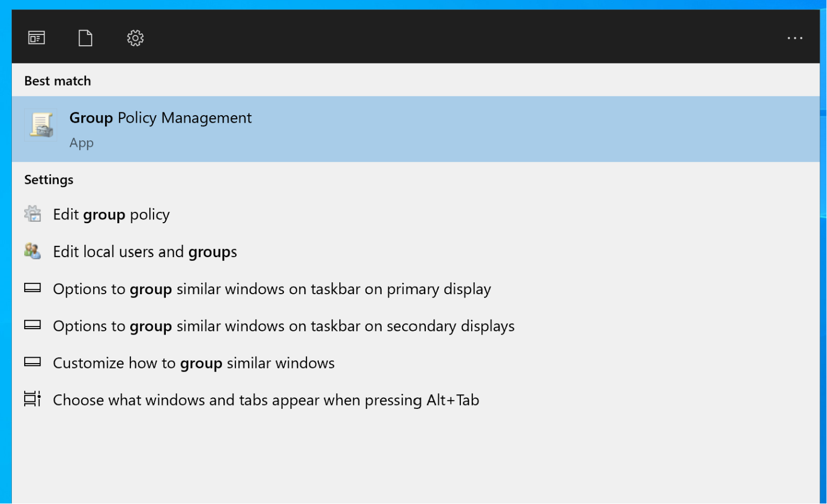827x504 pixels.
Task: Click the users icon beside Edit local users and groups
Action: tap(32, 251)
